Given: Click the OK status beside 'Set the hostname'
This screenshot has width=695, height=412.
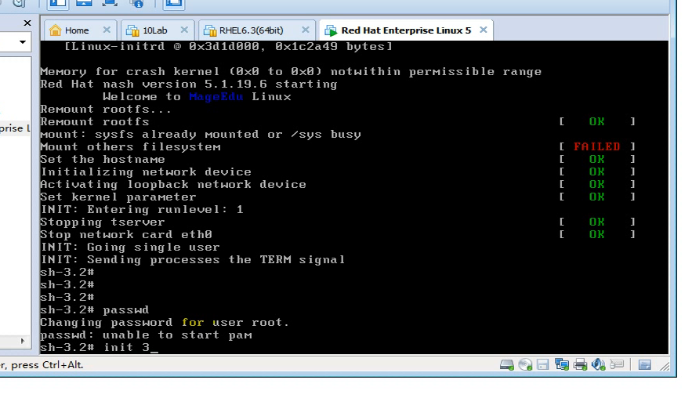Looking at the screenshot, I should click(597, 159).
